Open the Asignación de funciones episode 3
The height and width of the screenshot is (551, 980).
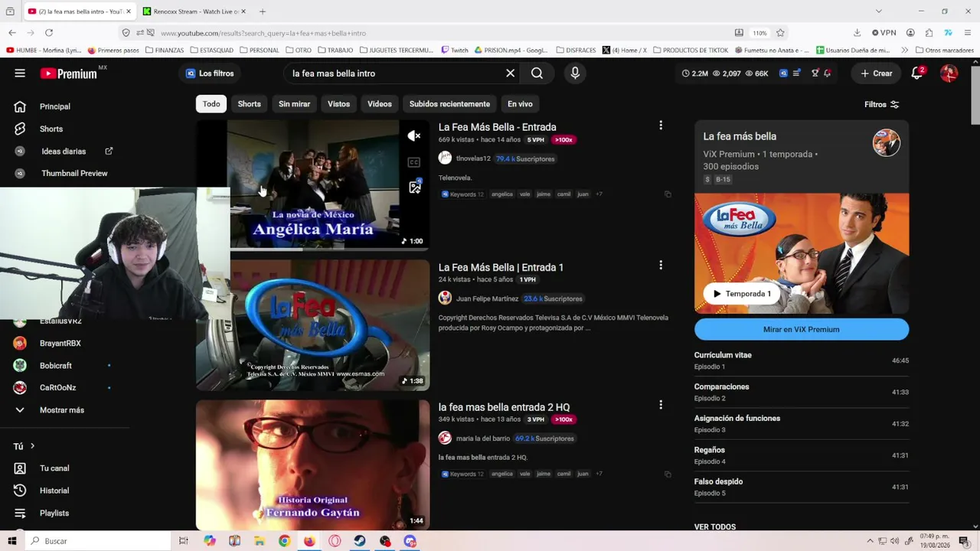point(802,423)
